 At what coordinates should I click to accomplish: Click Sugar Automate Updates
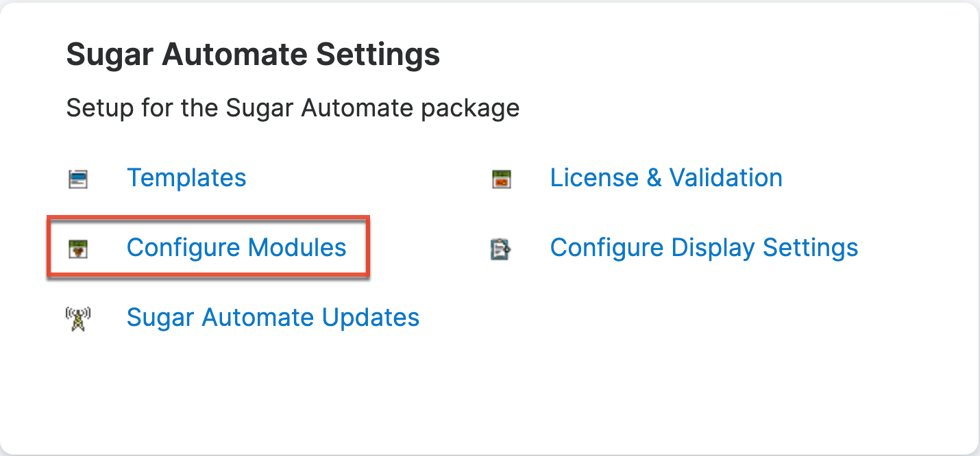click(x=273, y=317)
